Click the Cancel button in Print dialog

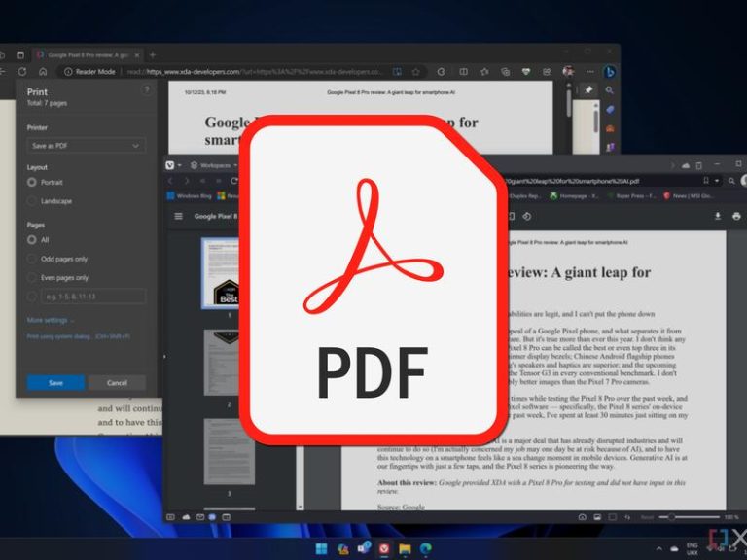[x=117, y=383]
